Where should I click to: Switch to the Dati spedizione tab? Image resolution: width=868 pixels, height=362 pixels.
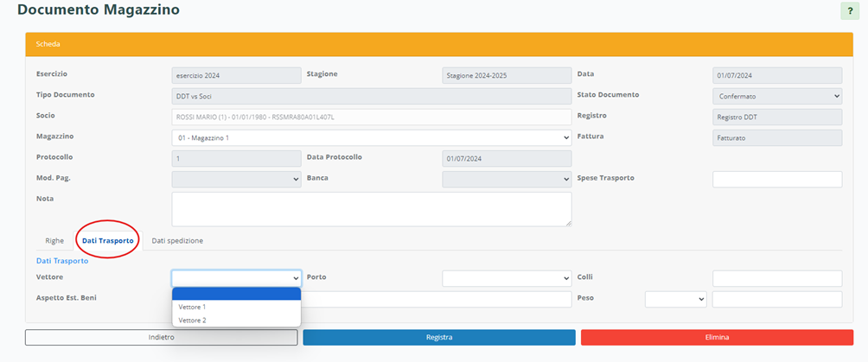pyautogui.click(x=177, y=240)
